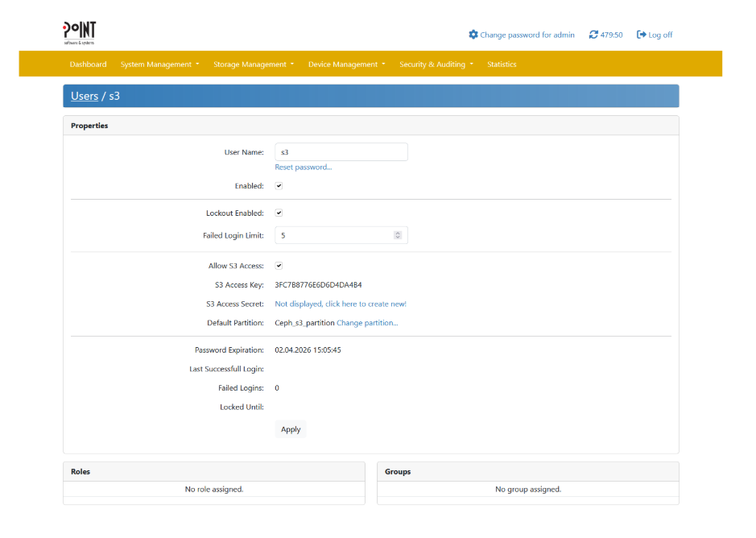756x538 pixels.
Task: Click the s3 breadcrumb title text
Action: click(x=114, y=96)
